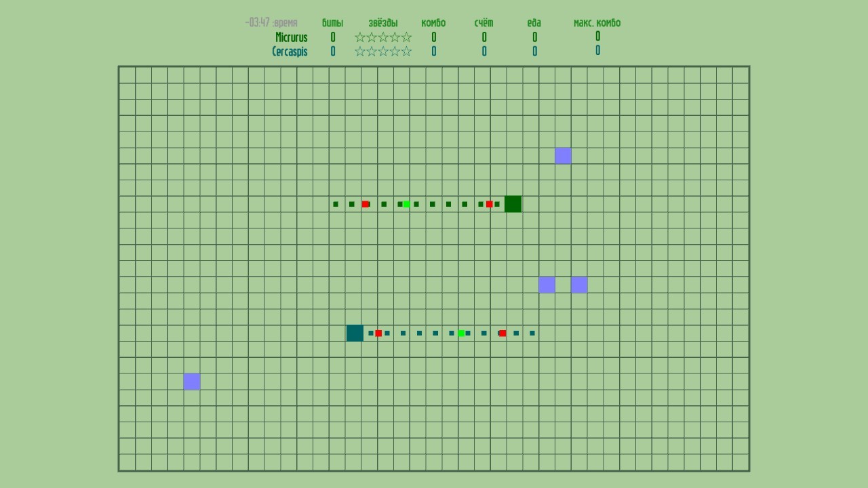The width and height of the screenshot is (868, 488).
Task: Click the -03:47 countdown timer
Action: [x=258, y=22]
